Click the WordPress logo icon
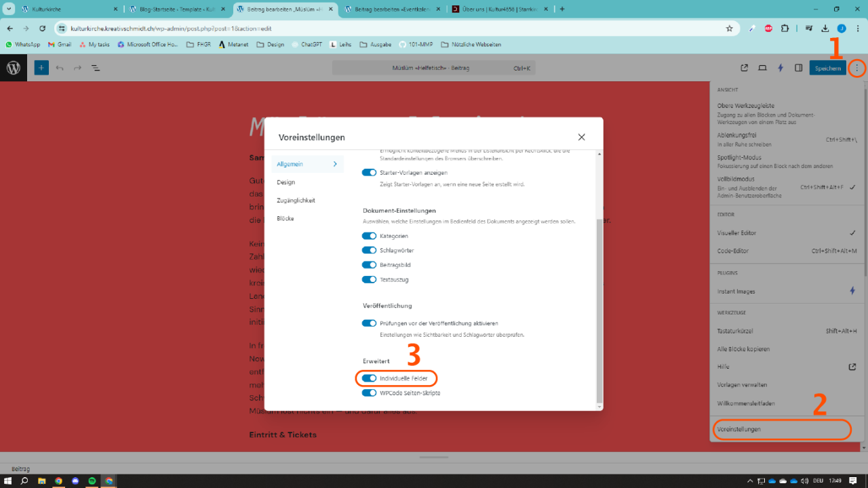Image resolution: width=868 pixels, height=488 pixels. point(14,68)
